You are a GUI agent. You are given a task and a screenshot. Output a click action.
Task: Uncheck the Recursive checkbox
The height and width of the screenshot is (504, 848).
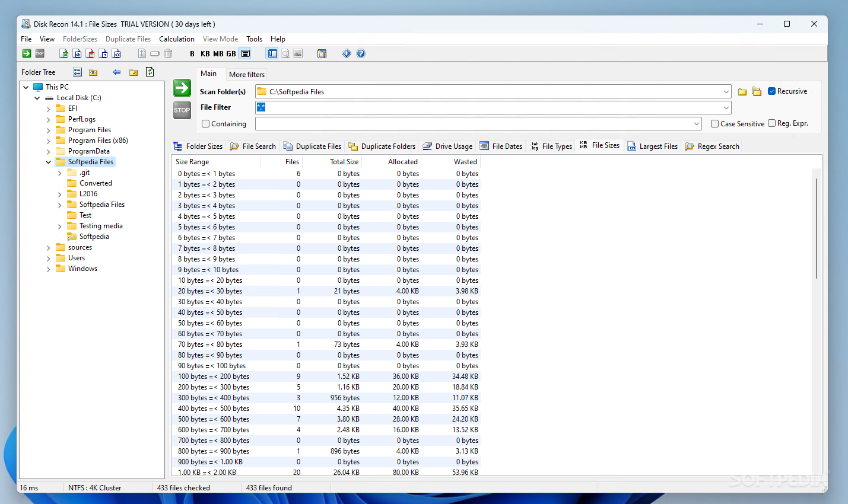click(x=772, y=91)
